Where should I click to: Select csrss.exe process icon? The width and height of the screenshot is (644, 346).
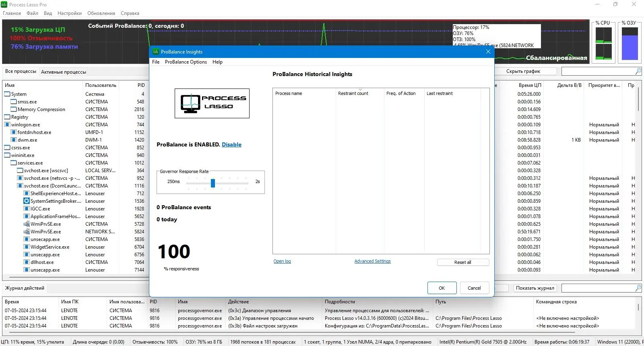pyautogui.click(x=7, y=148)
